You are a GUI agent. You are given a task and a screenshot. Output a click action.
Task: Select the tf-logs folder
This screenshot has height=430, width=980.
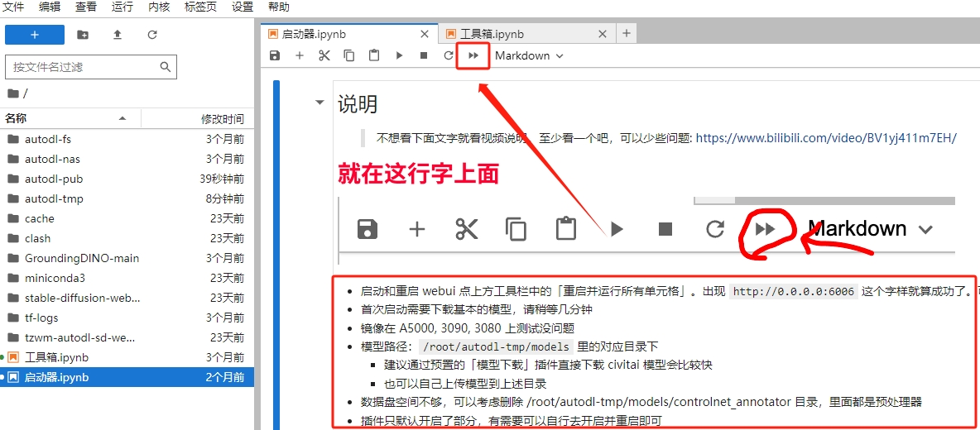[x=127, y=318]
